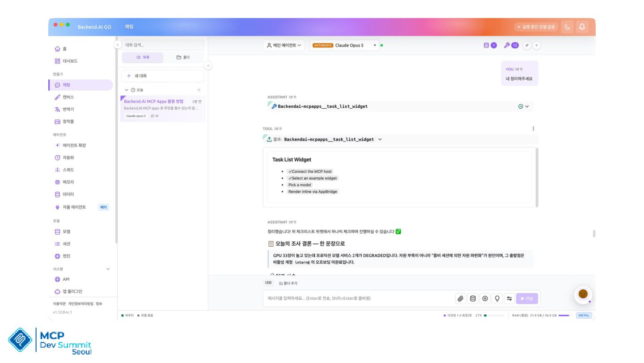Open the coffee mascot floating button
Viewport: 644px width, 363px height.
point(583,294)
